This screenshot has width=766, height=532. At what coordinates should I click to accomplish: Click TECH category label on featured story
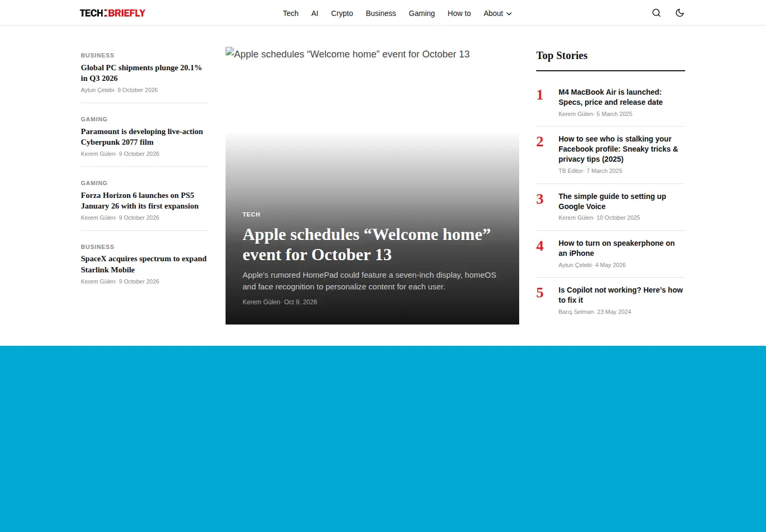251,214
